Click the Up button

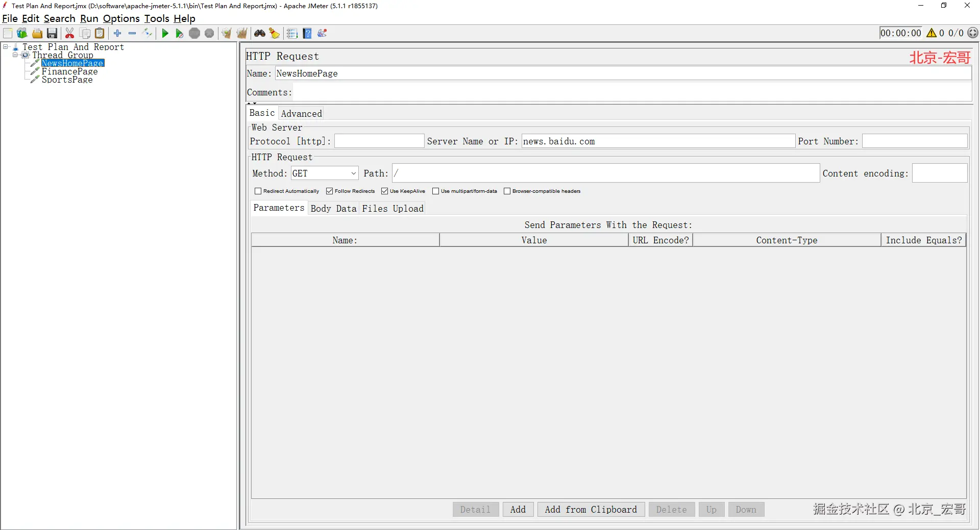[711, 509]
